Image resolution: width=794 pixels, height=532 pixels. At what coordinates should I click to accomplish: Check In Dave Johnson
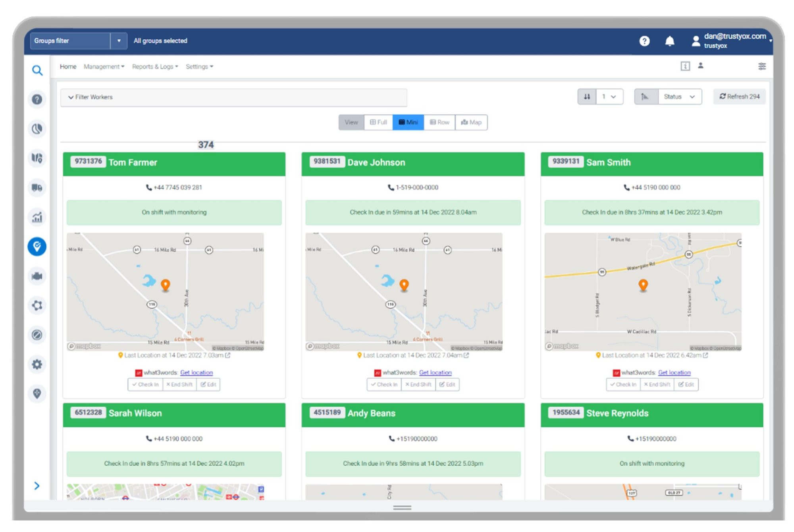tap(384, 384)
